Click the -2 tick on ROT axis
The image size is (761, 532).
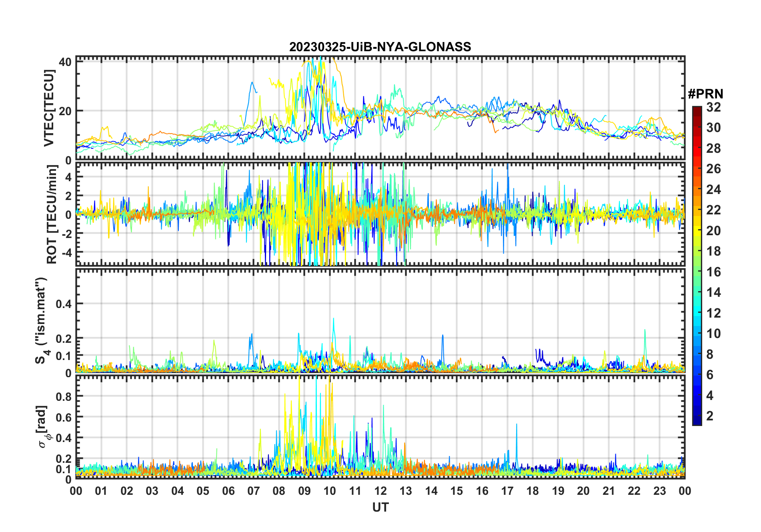tap(66, 233)
